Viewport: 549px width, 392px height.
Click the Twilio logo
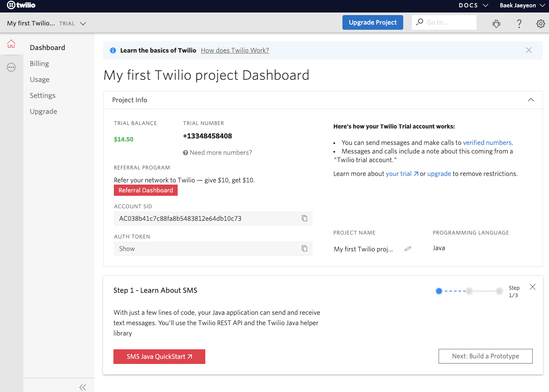(x=21, y=6)
